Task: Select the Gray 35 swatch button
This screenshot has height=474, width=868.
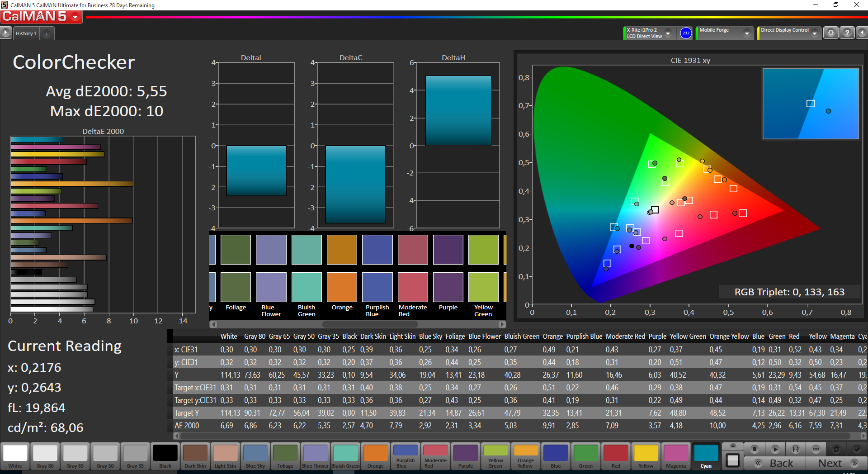Action: point(135,456)
